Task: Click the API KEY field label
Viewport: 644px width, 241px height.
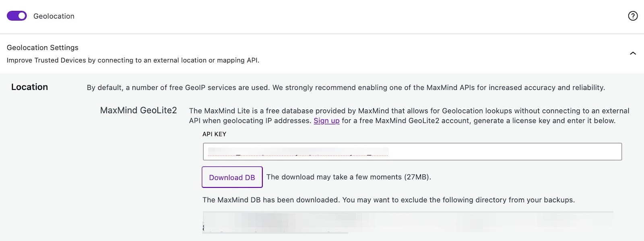Action: click(x=214, y=134)
